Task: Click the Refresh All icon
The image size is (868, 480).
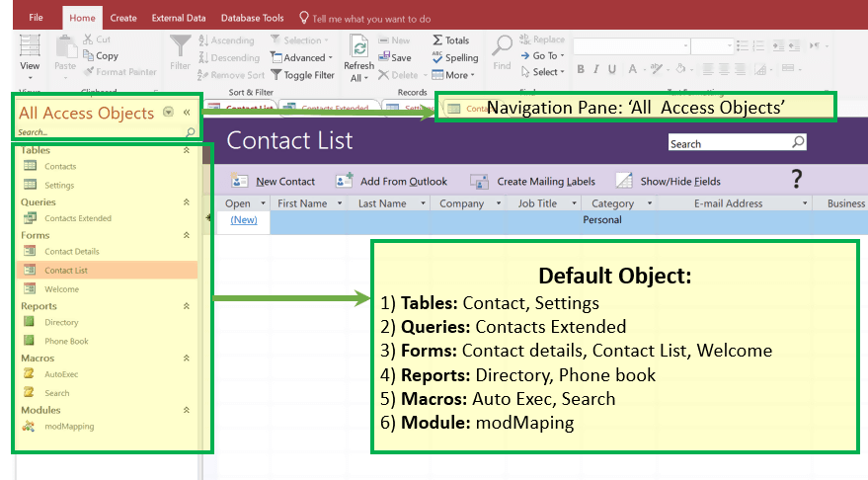Action: point(358,48)
